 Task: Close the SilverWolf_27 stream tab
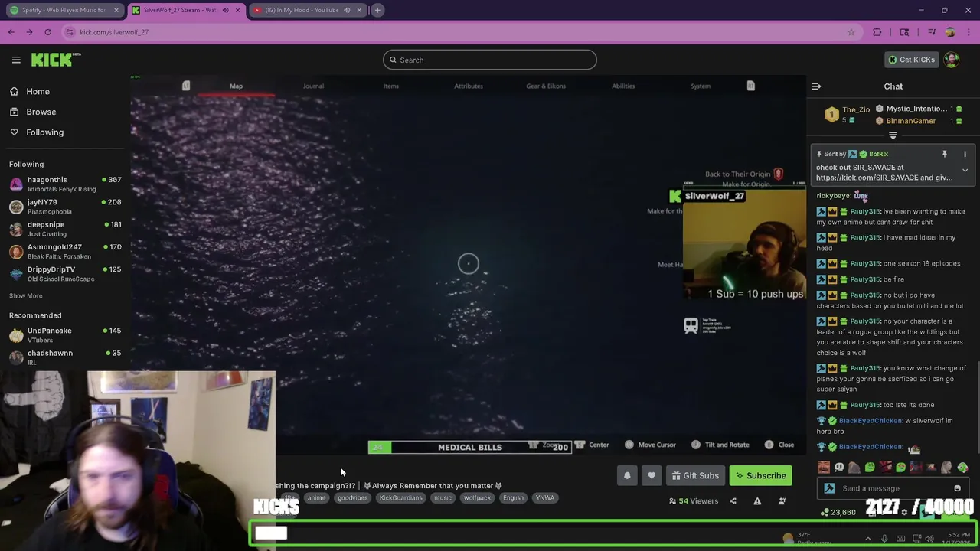click(237, 10)
